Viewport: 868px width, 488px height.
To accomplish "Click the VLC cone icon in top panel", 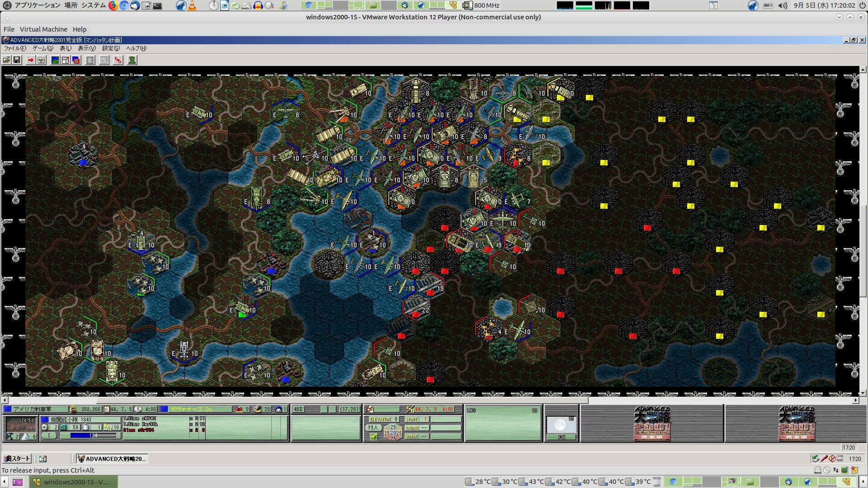I will click(192, 5).
